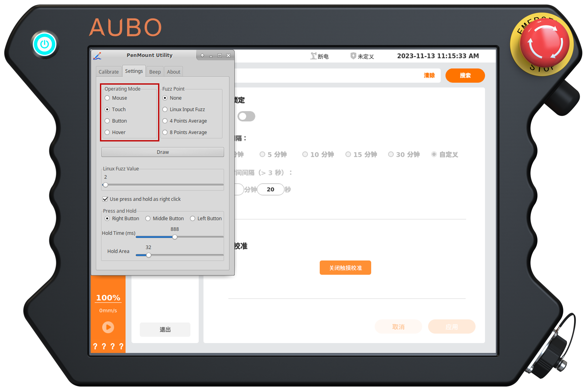Select Hover operating mode

(x=115, y=132)
